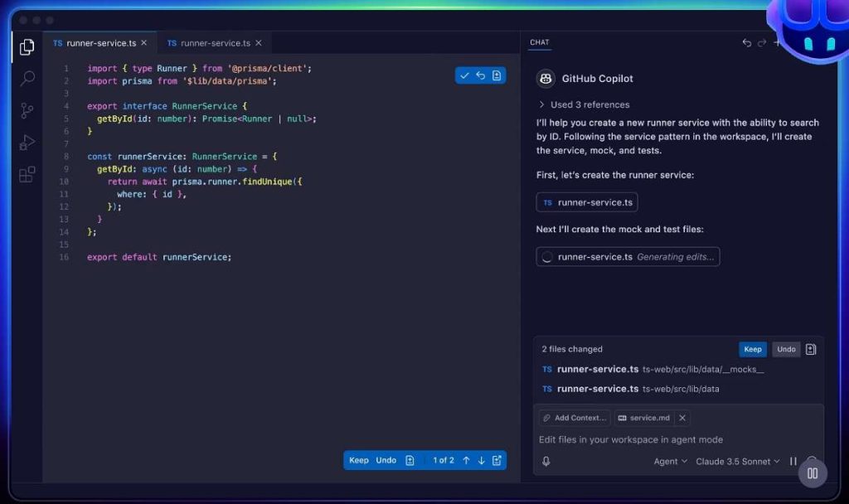Open the Search view
Viewport: 849px width, 504px height.
click(26, 78)
